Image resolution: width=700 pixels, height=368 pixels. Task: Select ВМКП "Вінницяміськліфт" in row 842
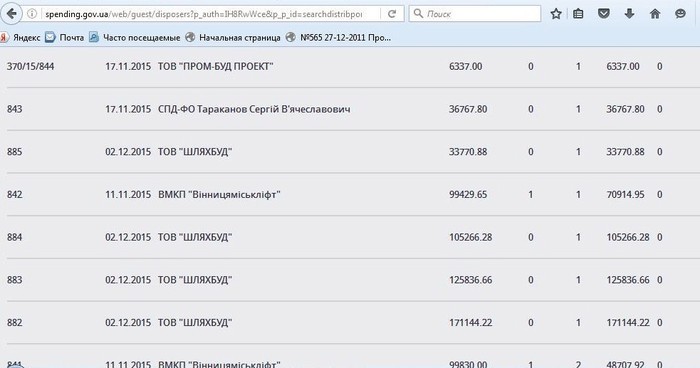[219, 194]
